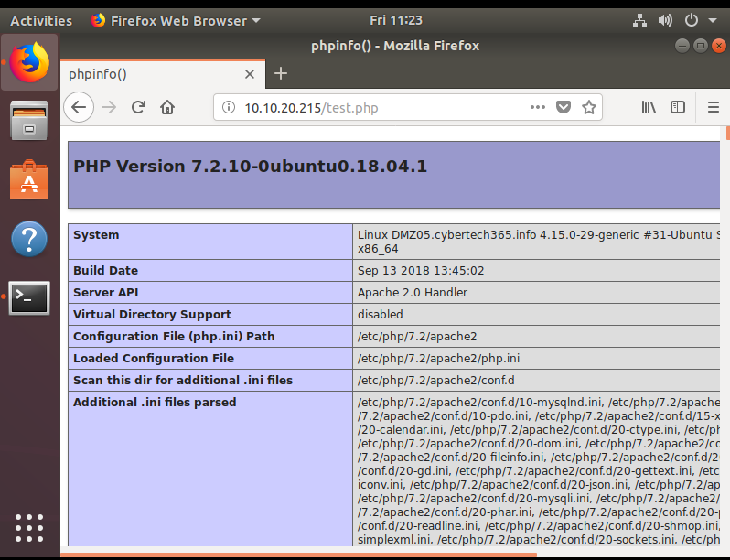Click the PHP Version 7.2.10-0ubuntu0.18.04.1 heading
This screenshot has height=560, width=730.
point(250,167)
